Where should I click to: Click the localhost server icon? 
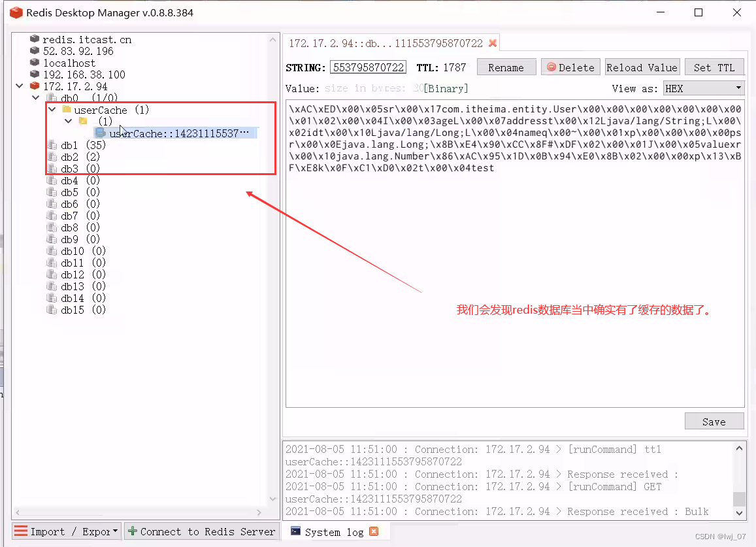coord(34,62)
